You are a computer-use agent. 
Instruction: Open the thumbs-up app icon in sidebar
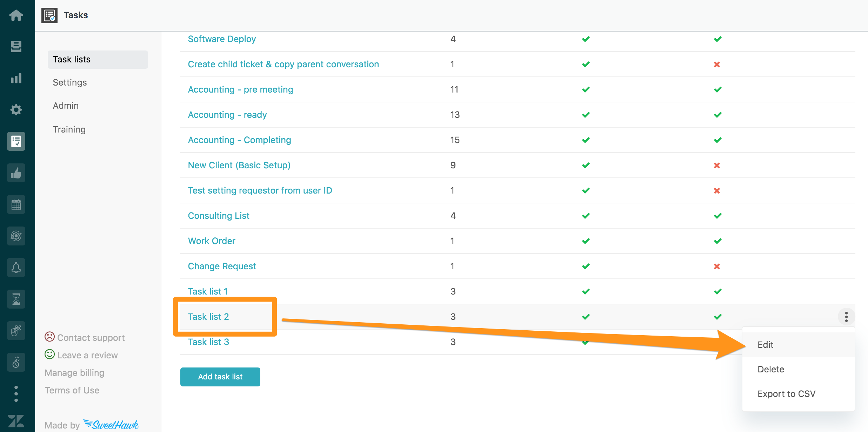16,173
